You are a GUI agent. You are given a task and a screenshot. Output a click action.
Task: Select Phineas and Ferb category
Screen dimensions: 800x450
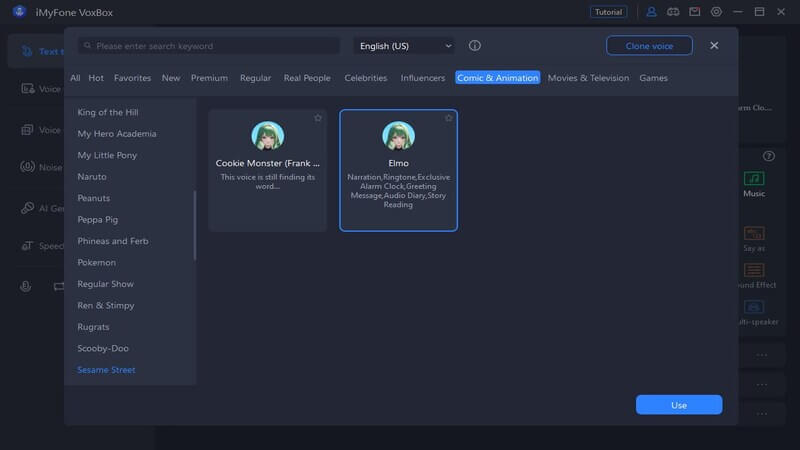113,241
